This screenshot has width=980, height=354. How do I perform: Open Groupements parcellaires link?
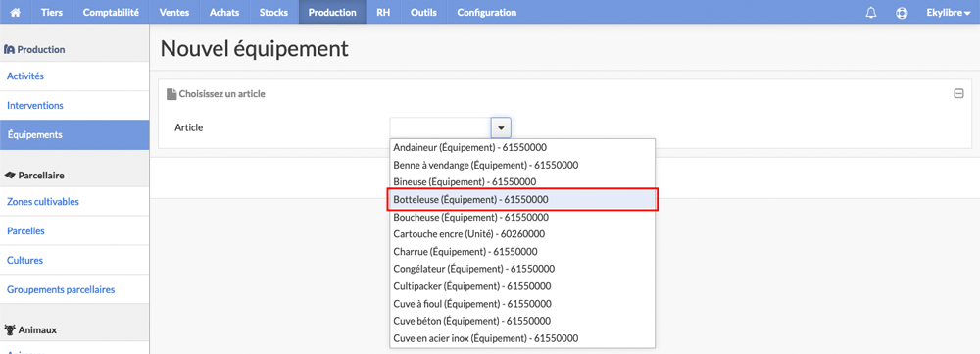(x=74, y=289)
